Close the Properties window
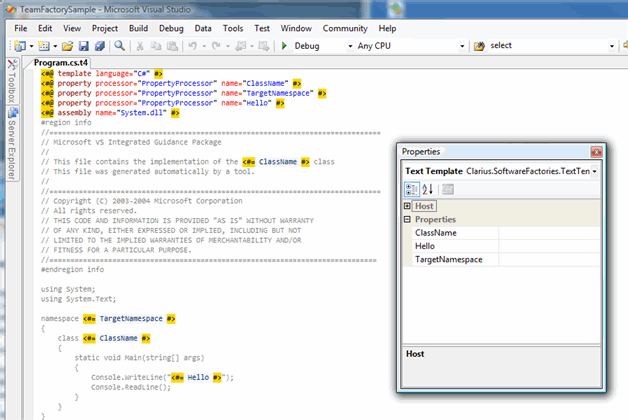Image resolution: width=628 pixels, height=420 pixels. tap(596, 152)
